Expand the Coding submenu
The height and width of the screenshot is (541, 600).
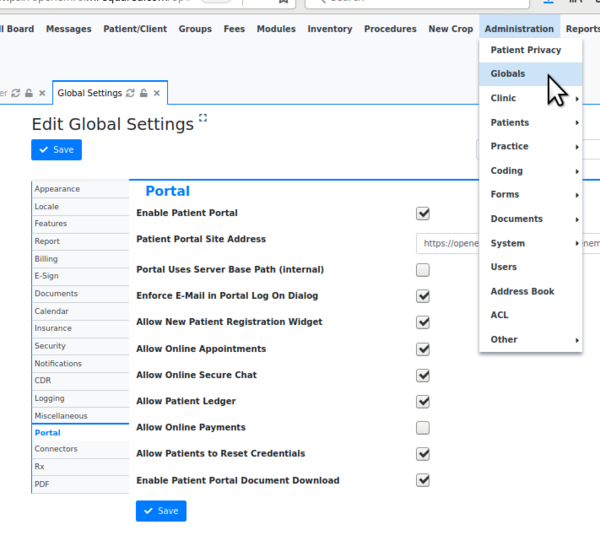click(530, 171)
